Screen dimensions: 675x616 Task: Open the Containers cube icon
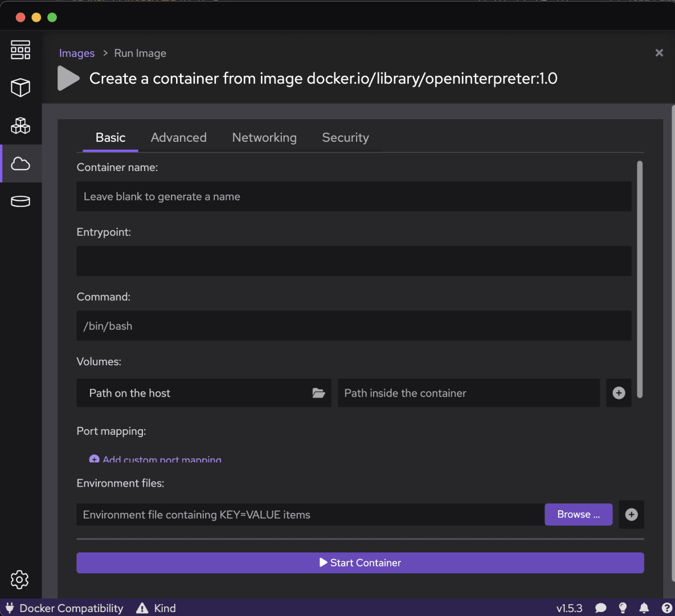[20, 88]
